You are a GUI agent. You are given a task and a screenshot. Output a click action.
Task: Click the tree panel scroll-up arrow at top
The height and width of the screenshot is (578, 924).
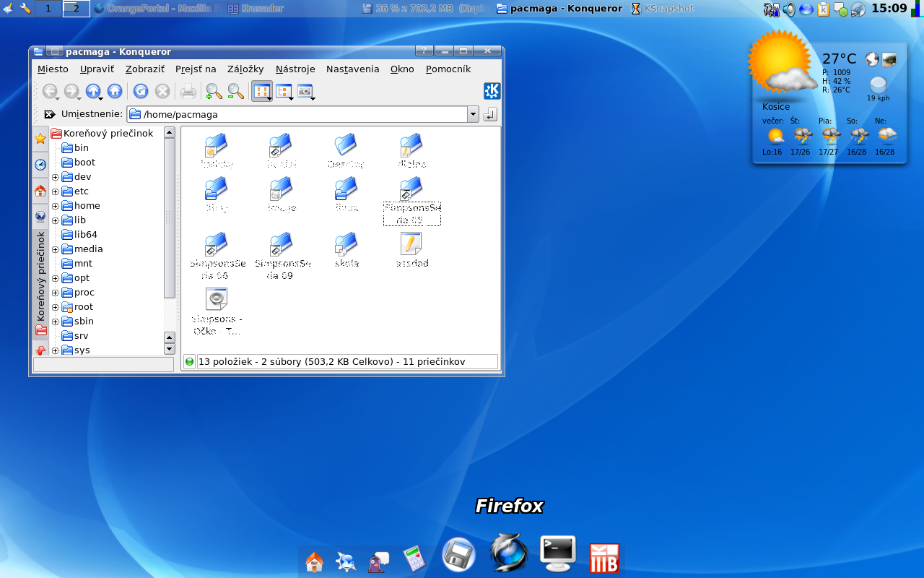[x=170, y=132]
